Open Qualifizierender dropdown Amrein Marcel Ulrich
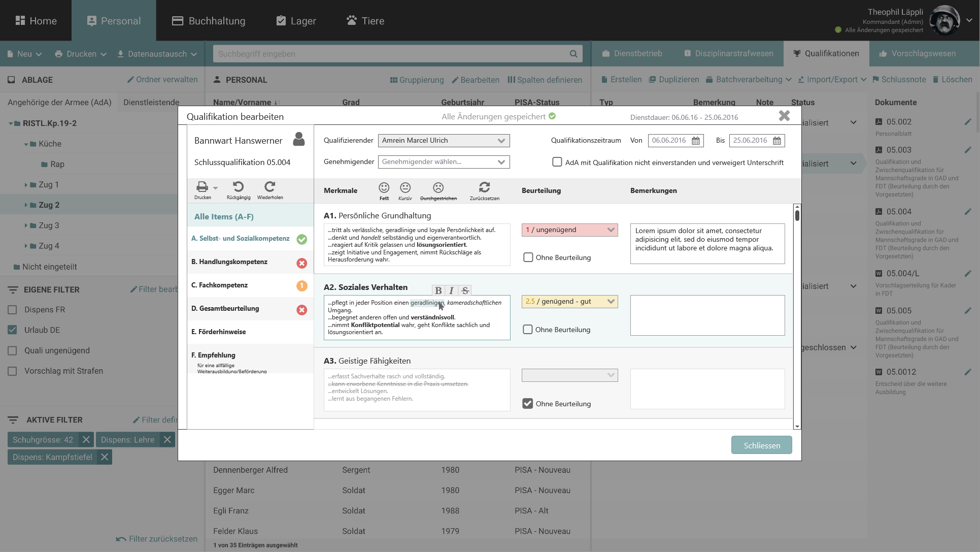 [x=444, y=141]
